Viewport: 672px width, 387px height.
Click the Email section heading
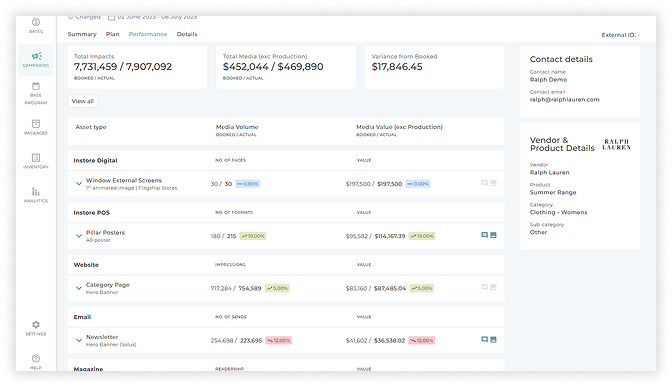(82, 317)
